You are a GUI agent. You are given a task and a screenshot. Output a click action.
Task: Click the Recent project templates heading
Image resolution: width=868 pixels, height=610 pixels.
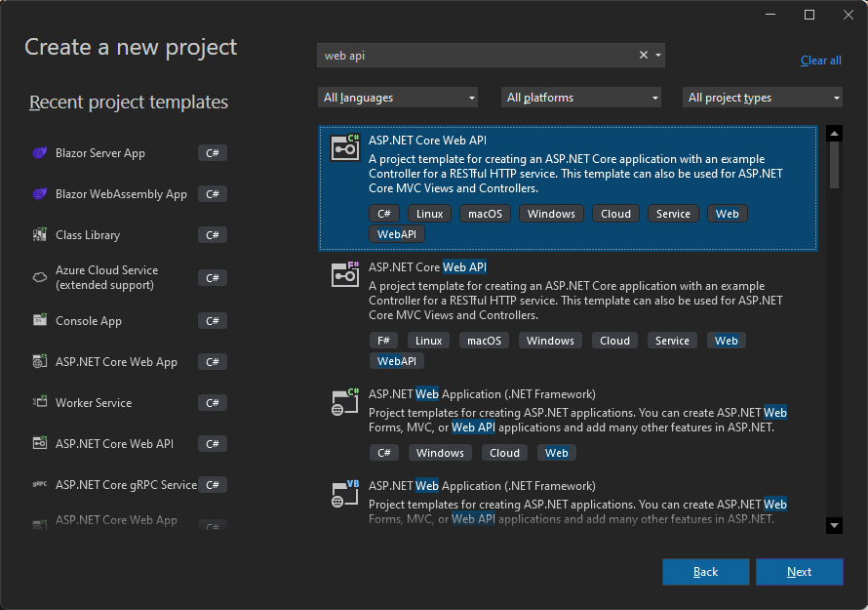click(x=129, y=102)
